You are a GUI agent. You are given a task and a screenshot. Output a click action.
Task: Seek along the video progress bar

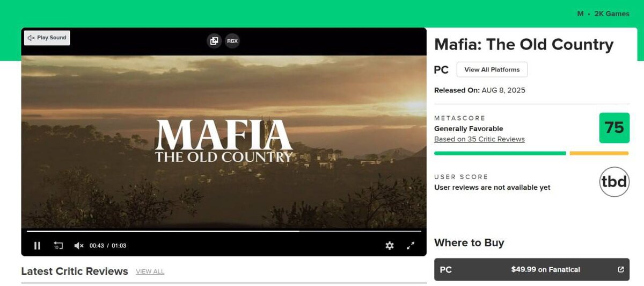[224, 232]
